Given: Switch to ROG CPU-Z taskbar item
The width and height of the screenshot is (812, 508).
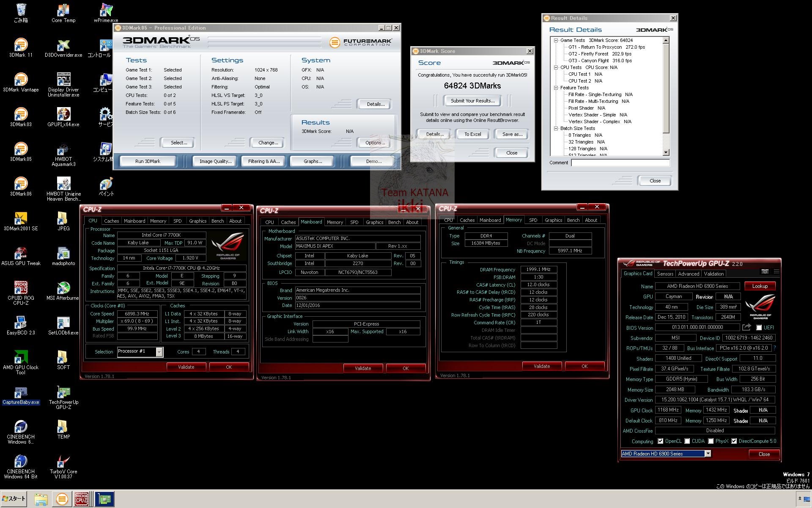Looking at the screenshot, I should pos(82,499).
